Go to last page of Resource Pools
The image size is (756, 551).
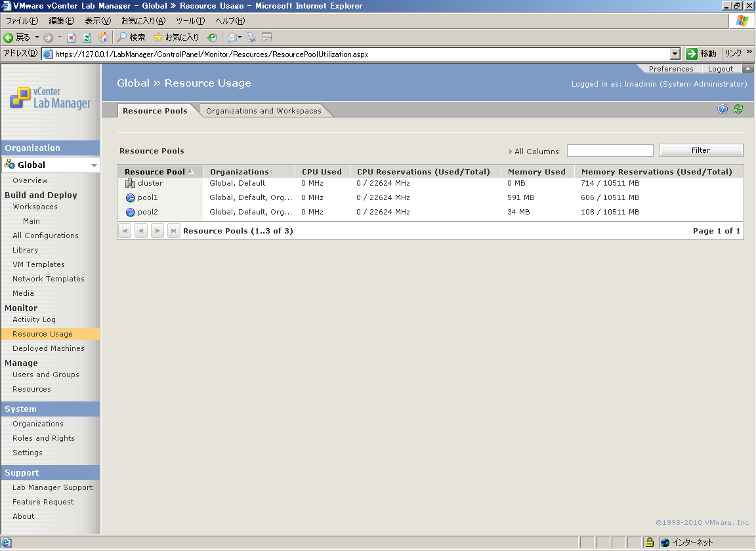click(173, 231)
